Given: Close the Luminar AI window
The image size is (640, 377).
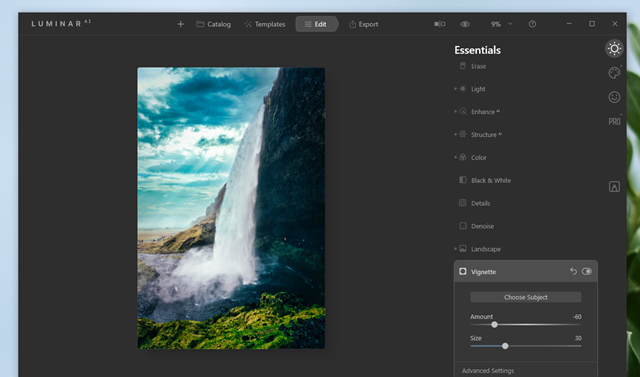Looking at the screenshot, I should [615, 24].
